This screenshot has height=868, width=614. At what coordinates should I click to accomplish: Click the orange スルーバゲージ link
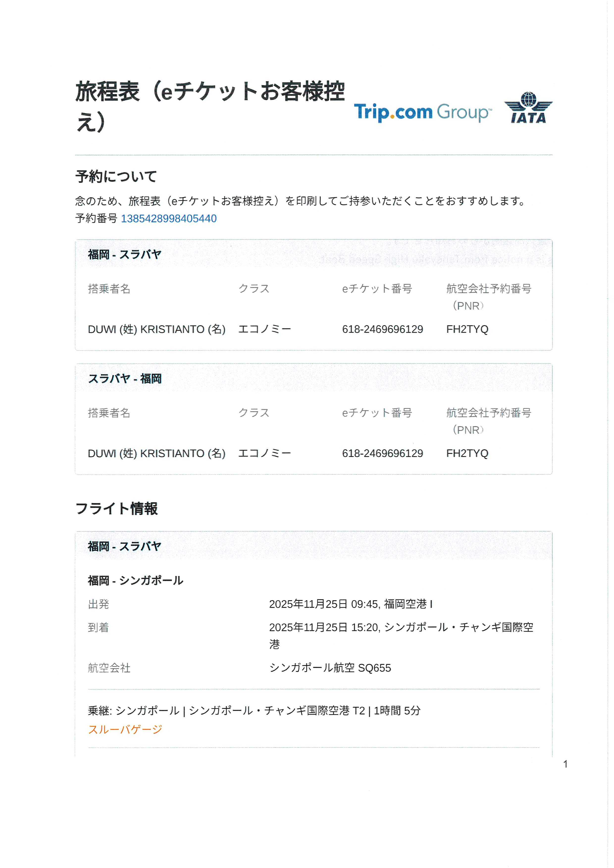[x=125, y=729]
